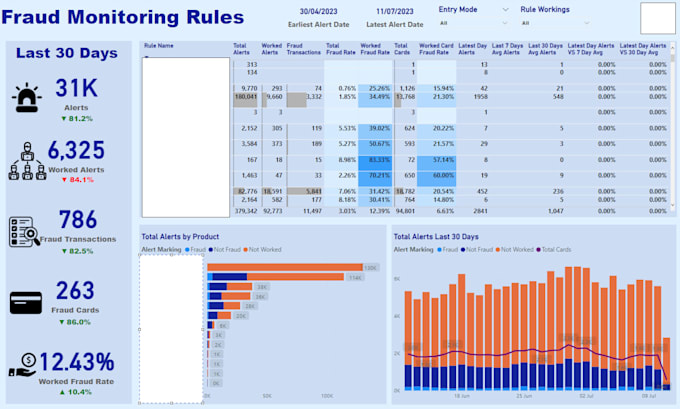The image size is (680, 409).
Task: Sort table by Rule Name column header
Action: [159, 46]
